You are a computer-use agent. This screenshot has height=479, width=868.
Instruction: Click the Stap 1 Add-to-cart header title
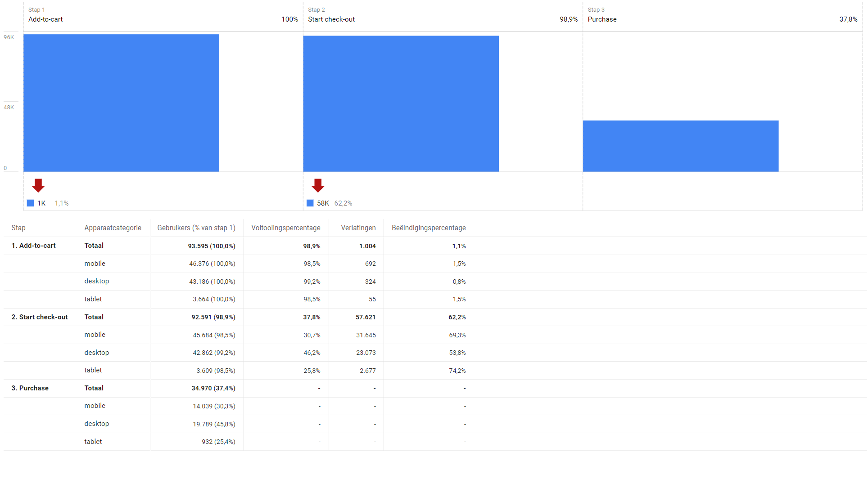coord(45,19)
